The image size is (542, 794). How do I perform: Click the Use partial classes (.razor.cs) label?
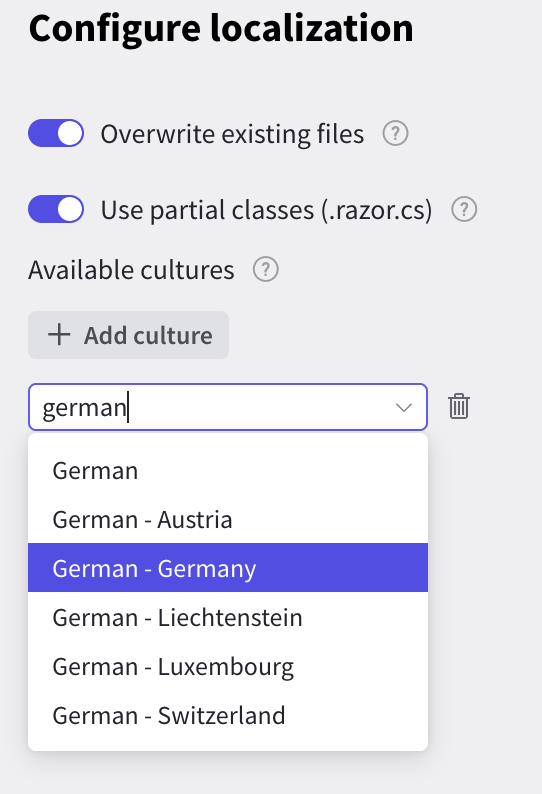click(266, 210)
